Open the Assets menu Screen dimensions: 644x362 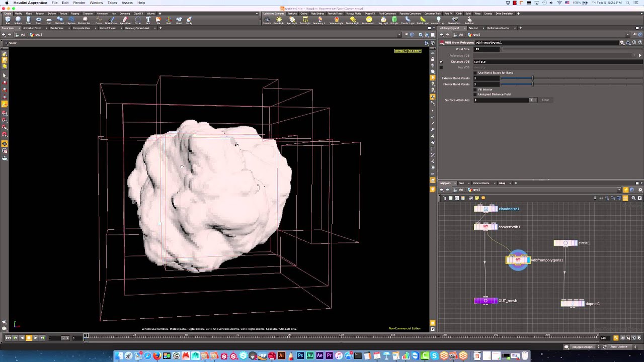click(x=127, y=3)
